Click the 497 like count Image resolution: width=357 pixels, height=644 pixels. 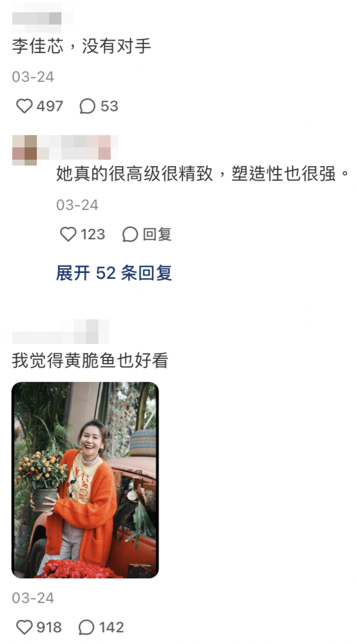point(50,106)
